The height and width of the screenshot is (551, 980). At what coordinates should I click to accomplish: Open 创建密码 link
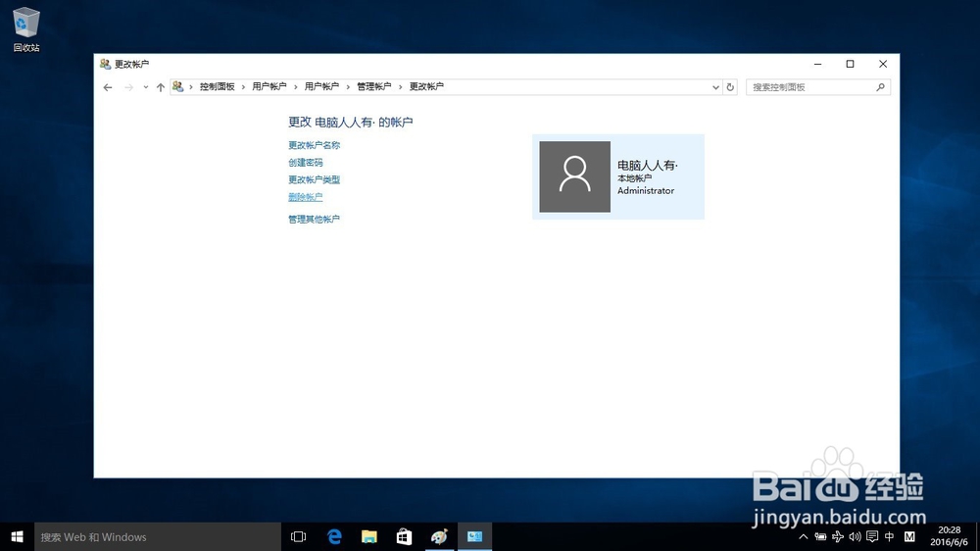point(306,163)
